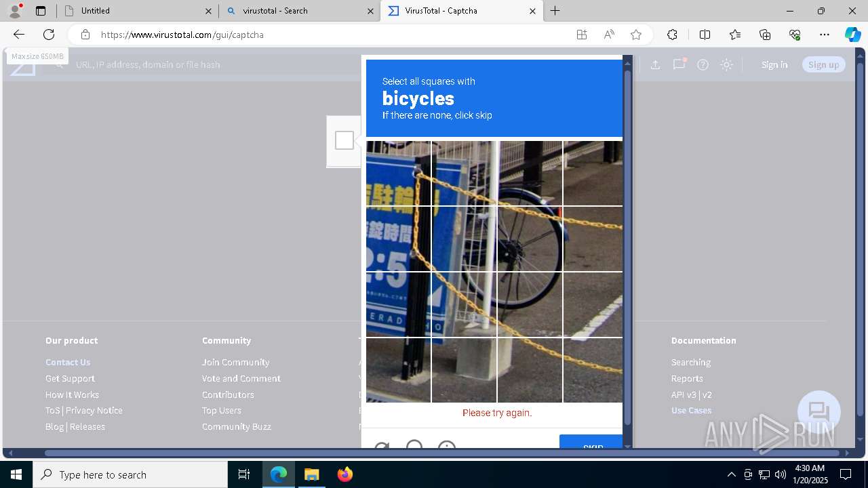Check the I'm not a robot checkbox
This screenshot has height=488, width=868.
(x=344, y=140)
